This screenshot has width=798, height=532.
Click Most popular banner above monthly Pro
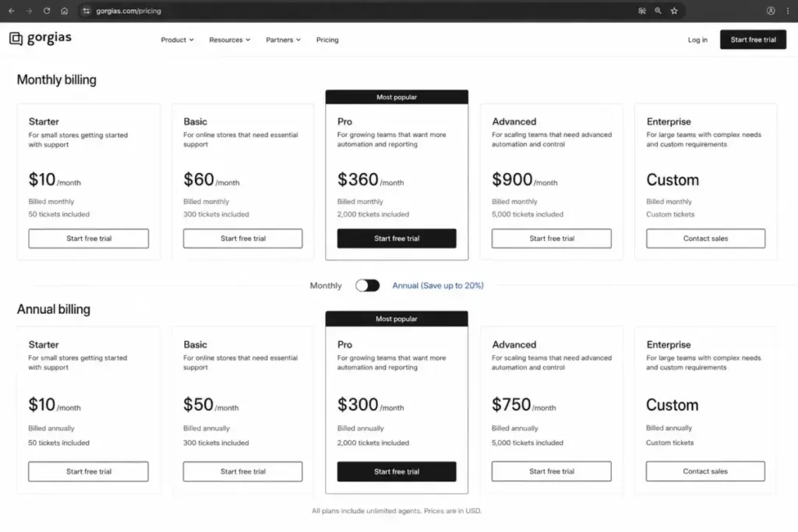[397, 97]
